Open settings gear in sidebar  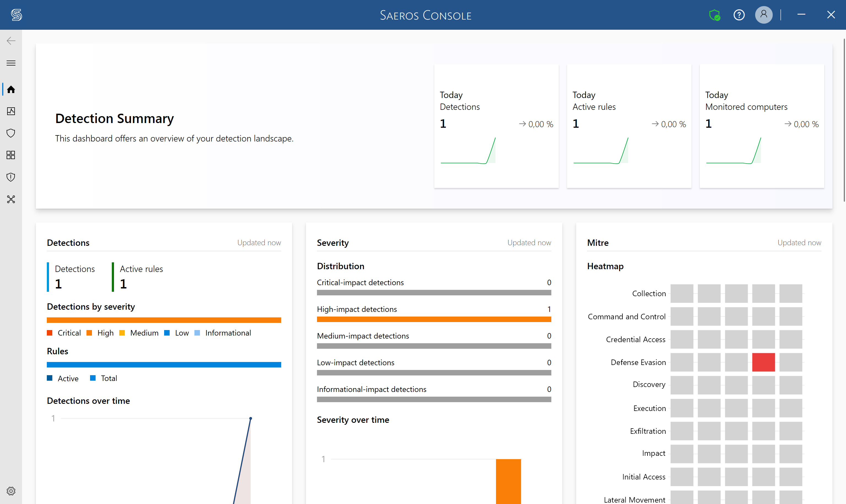point(11,491)
